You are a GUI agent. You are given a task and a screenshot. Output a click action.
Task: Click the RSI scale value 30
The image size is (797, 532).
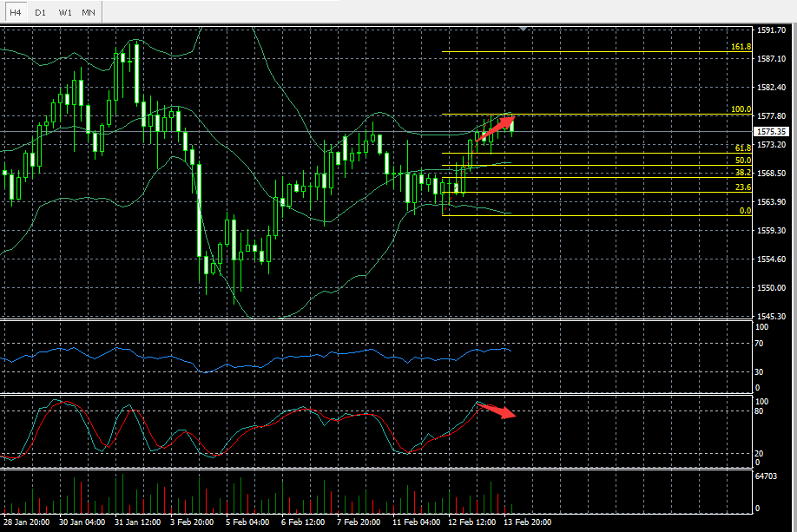[759, 372]
